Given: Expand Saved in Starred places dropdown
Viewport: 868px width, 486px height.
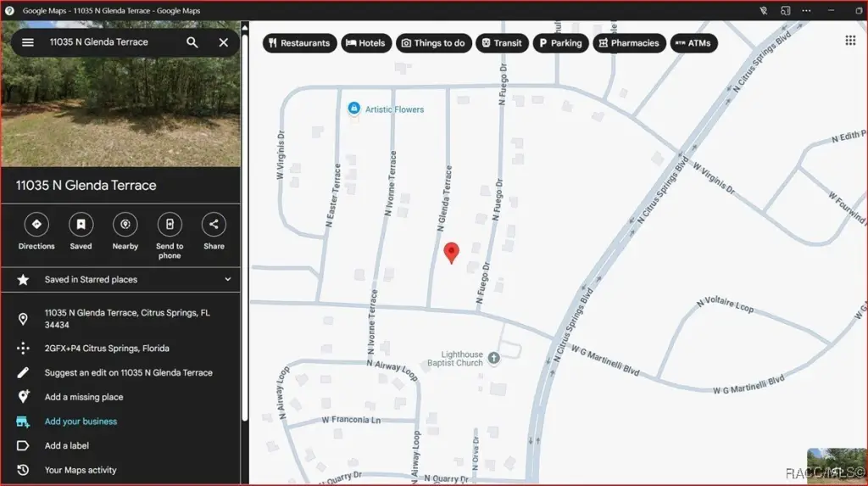Looking at the screenshot, I should coord(227,279).
